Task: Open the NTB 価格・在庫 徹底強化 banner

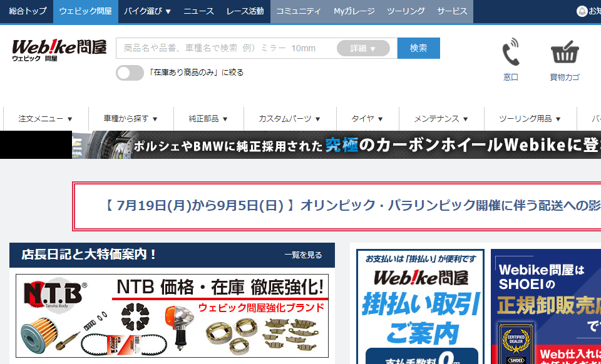Action: tap(172, 316)
